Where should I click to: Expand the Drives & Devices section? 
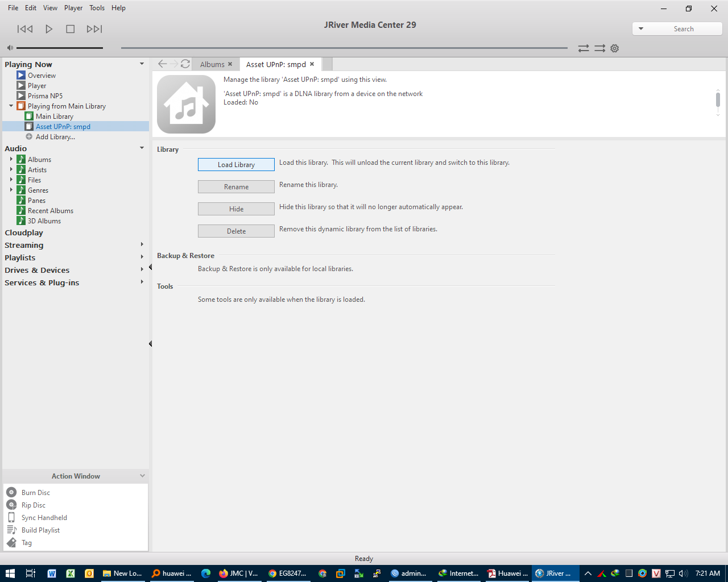click(x=142, y=269)
